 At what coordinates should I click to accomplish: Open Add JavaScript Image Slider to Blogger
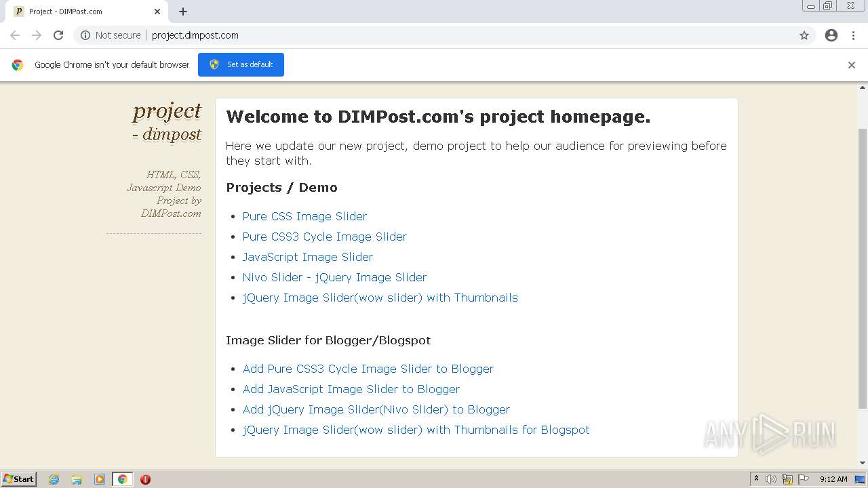coord(351,389)
